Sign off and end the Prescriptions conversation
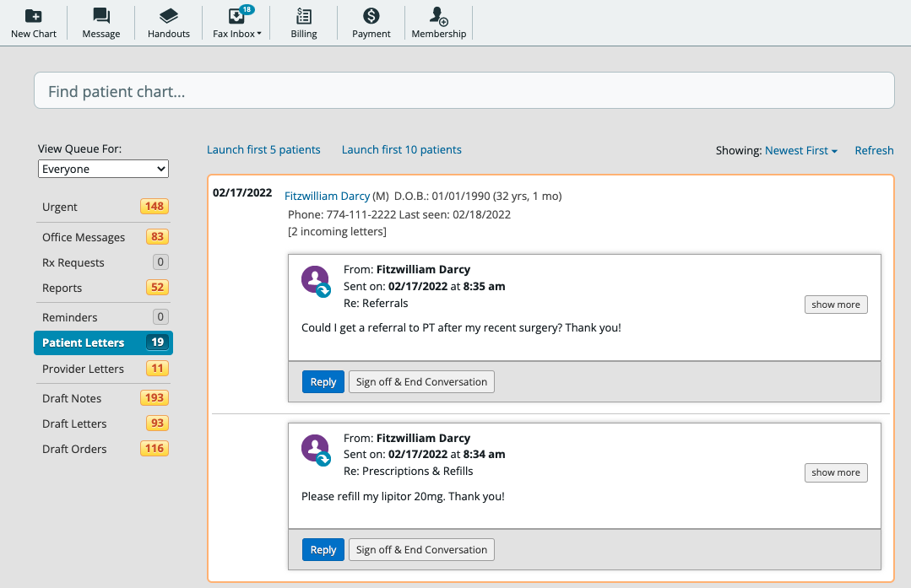The height and width of the screenshot is (588, 911). 421,549
